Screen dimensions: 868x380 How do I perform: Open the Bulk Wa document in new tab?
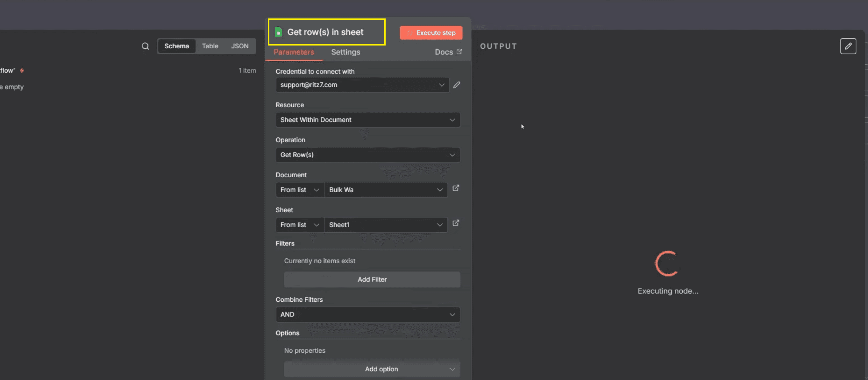pos(456,188)
